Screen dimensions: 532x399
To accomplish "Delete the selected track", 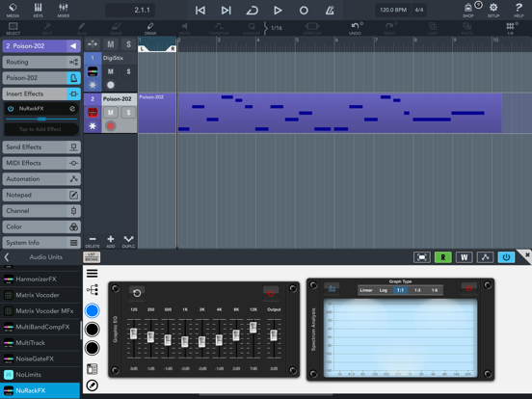I will coord(93,242).
